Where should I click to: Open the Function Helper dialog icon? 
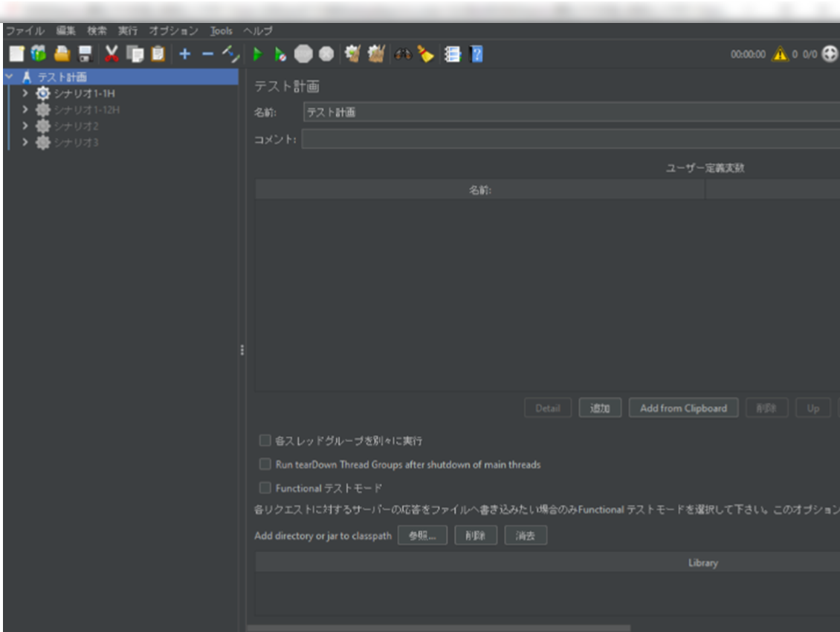click(453, 54)
